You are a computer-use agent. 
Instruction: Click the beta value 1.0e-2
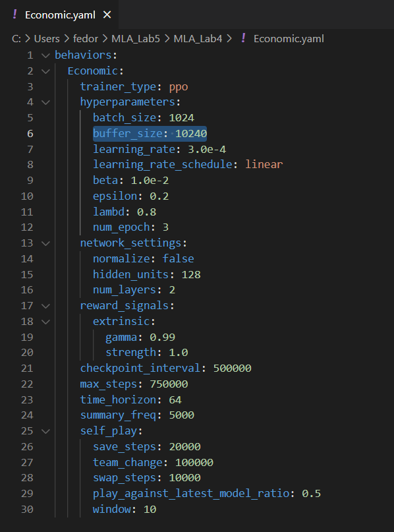click(x=150, y=181)
